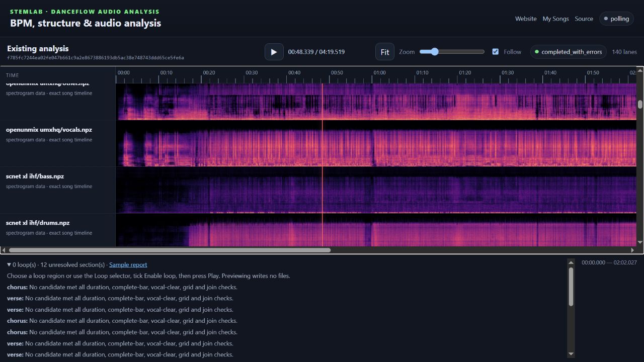Click the completed_with_errors status badge
The width and height of the screenshot is (644, 362).
(x=569, y=52)
